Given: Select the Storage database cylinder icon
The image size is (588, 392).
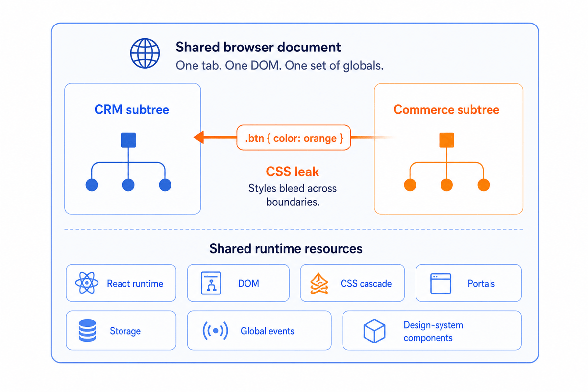Looking at the screenshot, I should [x=87, y=331].
